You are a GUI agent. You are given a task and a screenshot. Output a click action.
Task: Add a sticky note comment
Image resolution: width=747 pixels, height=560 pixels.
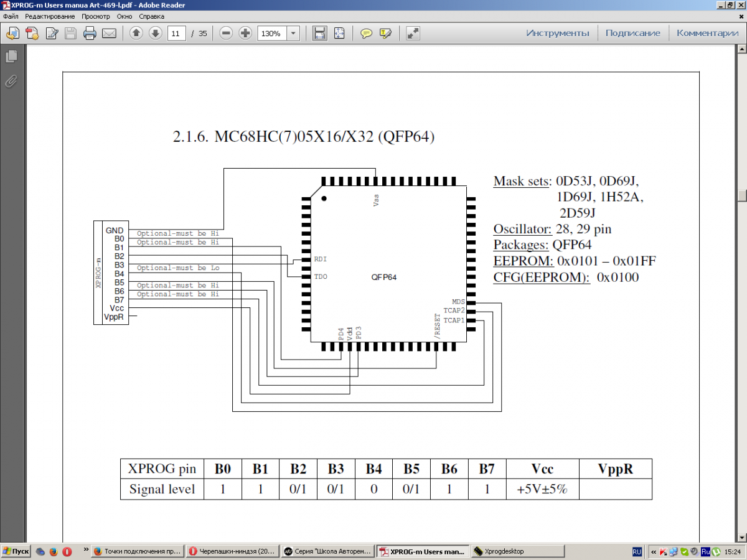click(x=367, y=33)
